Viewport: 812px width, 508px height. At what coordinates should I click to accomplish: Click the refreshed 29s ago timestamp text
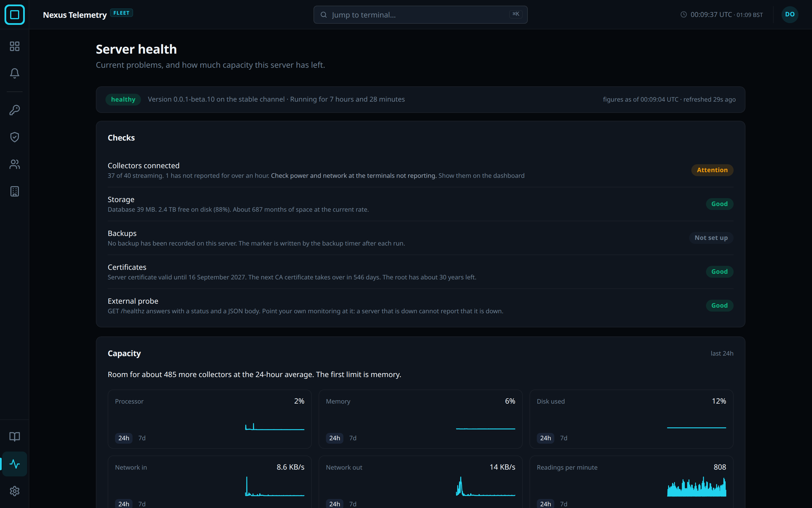pyautogui.click(x=709, y=99)
